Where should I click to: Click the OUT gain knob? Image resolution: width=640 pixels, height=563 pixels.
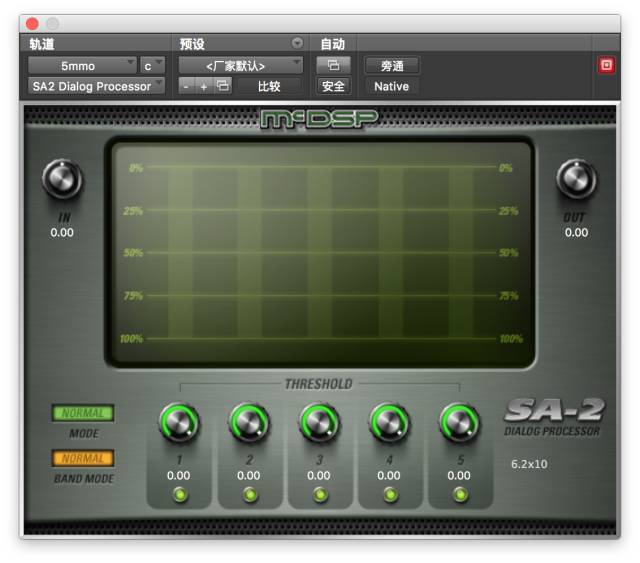tap(576, 179)
